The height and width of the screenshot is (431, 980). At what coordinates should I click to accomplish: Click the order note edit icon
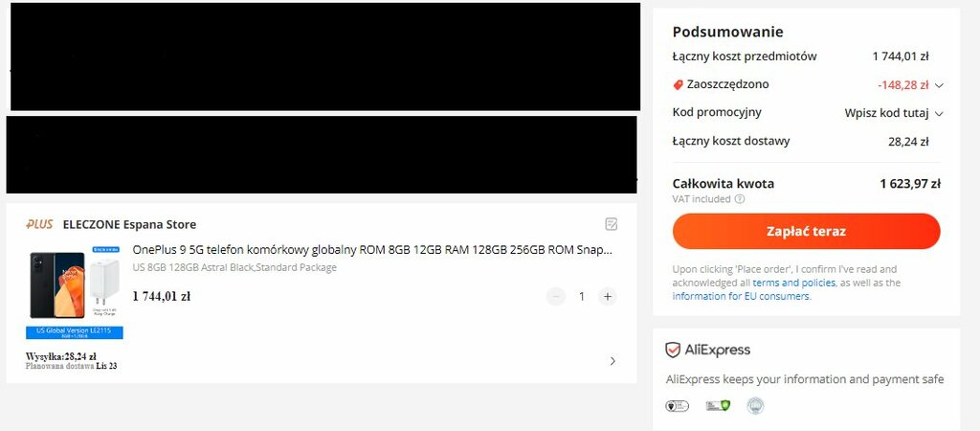tap(612, 224)
